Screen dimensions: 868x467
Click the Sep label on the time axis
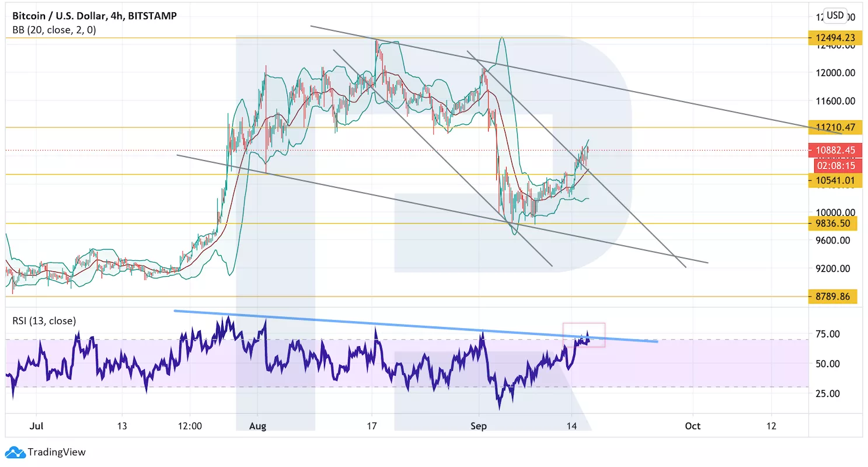(x=479, y=426)
